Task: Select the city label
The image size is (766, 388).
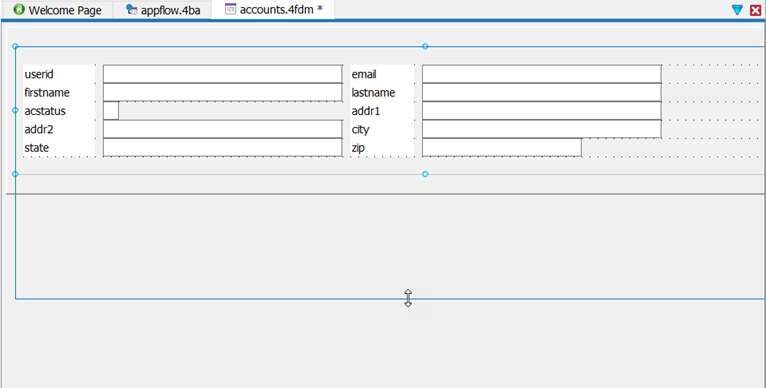Action: click(361, 130)
